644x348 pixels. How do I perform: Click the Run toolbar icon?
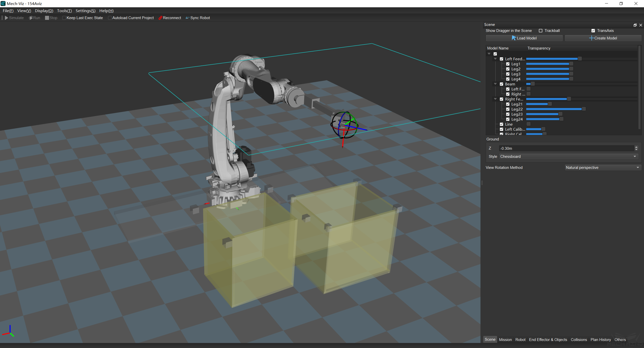[31, 18]
